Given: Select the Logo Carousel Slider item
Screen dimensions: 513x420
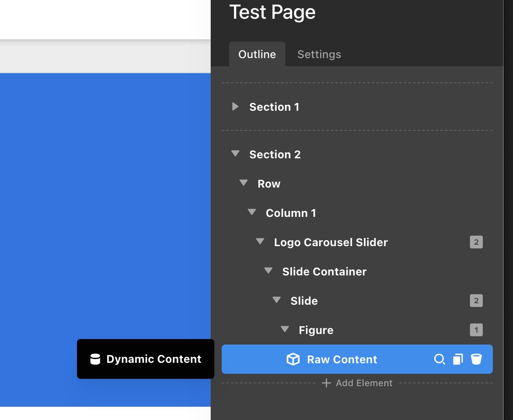Looking at the screenshot, I should pyautogui.click(x=331, y=242).
